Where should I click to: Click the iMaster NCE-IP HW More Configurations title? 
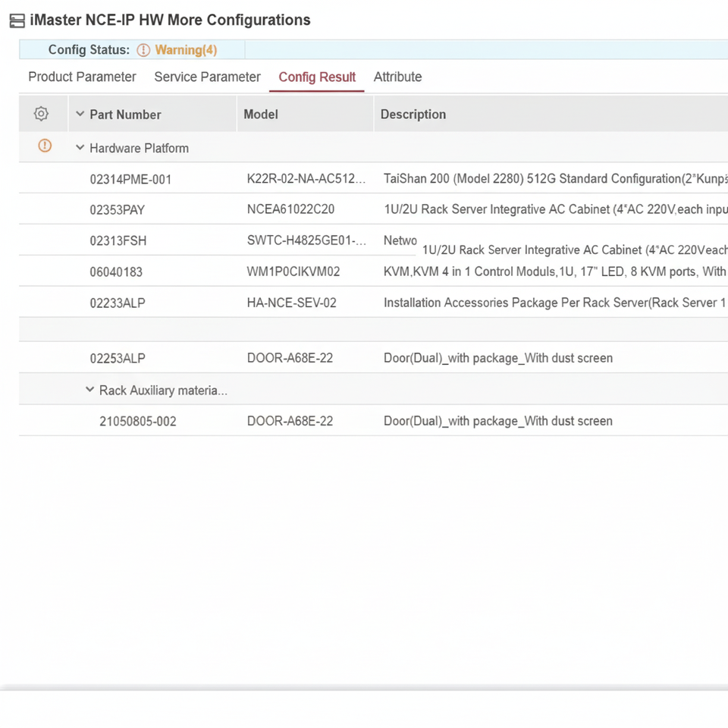(170, 20)
